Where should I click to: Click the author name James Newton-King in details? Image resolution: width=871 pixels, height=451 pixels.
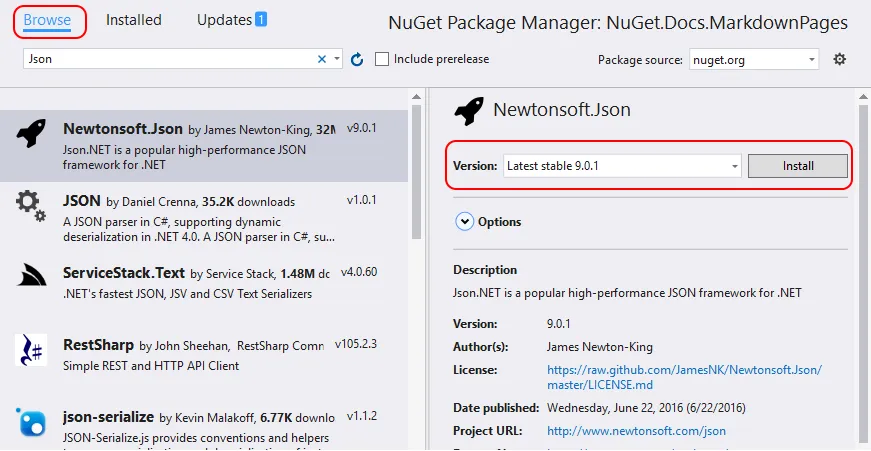point(599,347)
